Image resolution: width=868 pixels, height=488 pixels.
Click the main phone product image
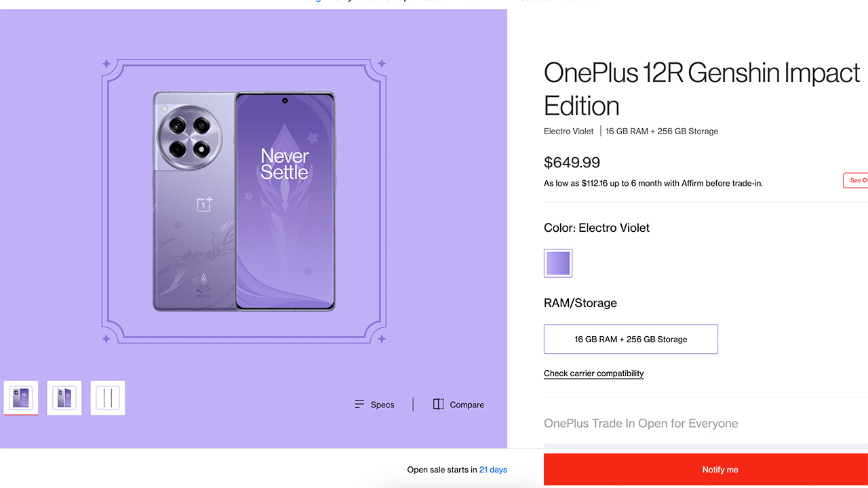coord(244,203)
